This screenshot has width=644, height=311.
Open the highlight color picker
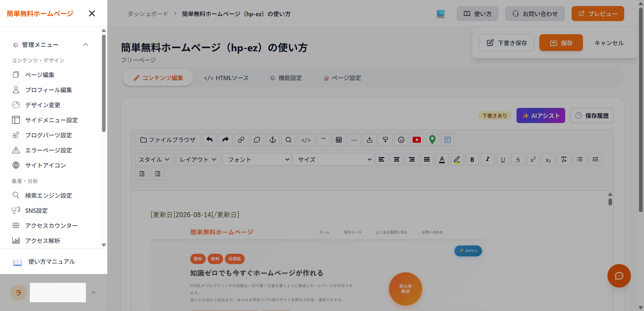(457, 160)
